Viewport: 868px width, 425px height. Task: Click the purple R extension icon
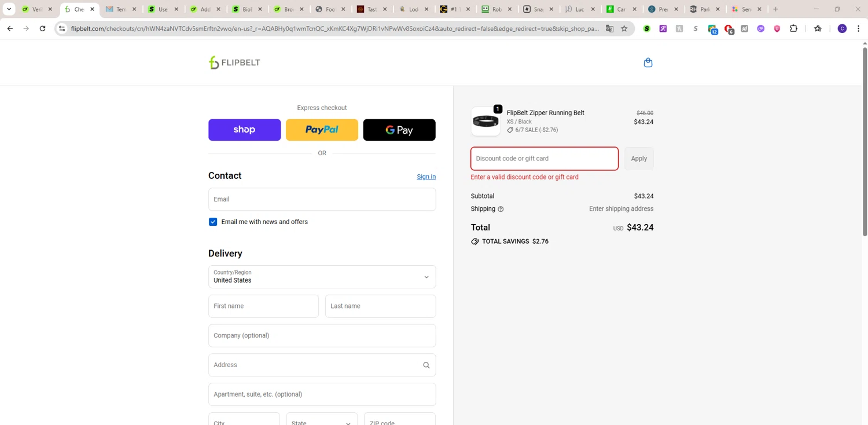663,28
